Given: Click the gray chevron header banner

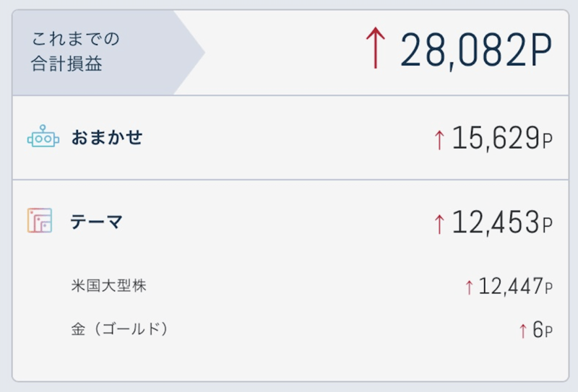Looking at the screenshot, I should tap(108, 53).
